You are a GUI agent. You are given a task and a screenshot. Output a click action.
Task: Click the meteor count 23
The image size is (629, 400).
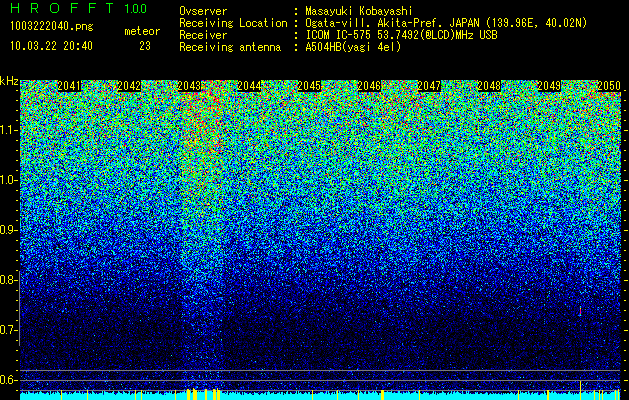pos(145,46)
